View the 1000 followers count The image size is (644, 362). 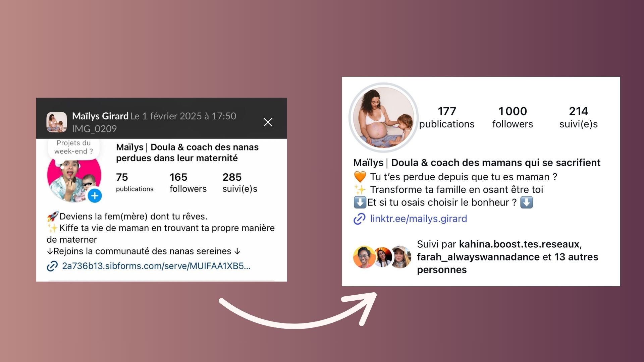tap(513, 117)
